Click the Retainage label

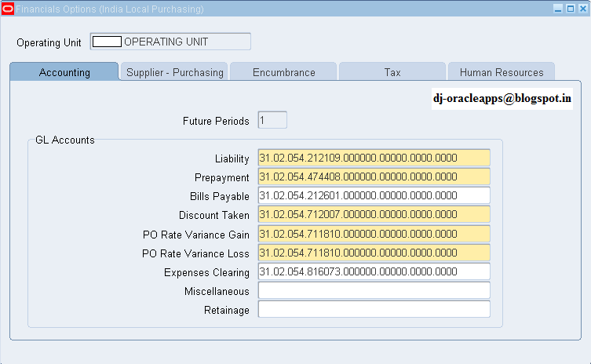pos(227,310)
